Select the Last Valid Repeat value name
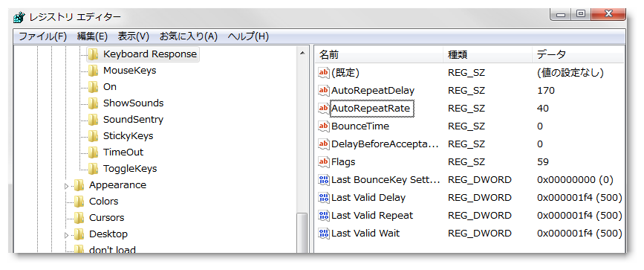Image resolution: width=644 pixels, height=270 pixels. tap(372, 216)
